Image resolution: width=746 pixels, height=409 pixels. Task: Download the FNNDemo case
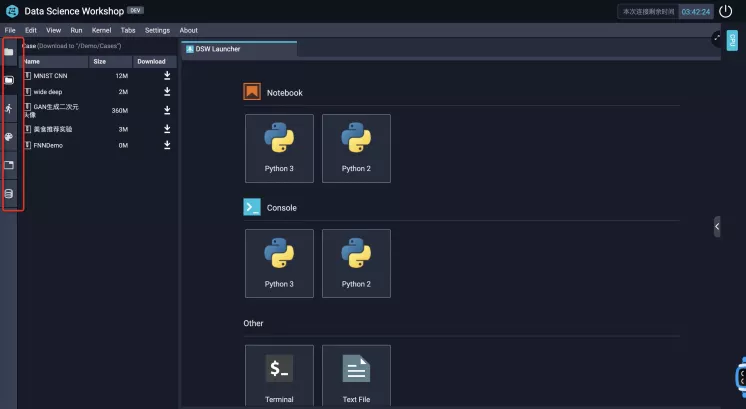click(x=167, y=145)
